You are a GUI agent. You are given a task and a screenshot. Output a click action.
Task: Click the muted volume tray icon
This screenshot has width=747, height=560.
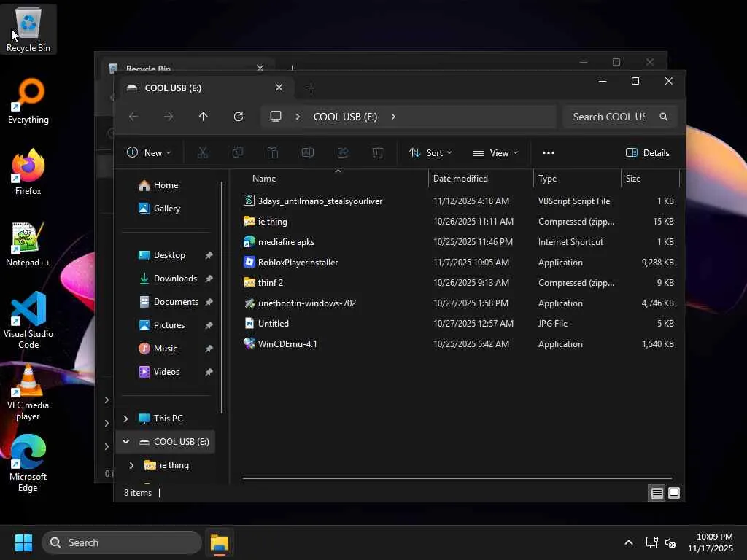(670, 542)
